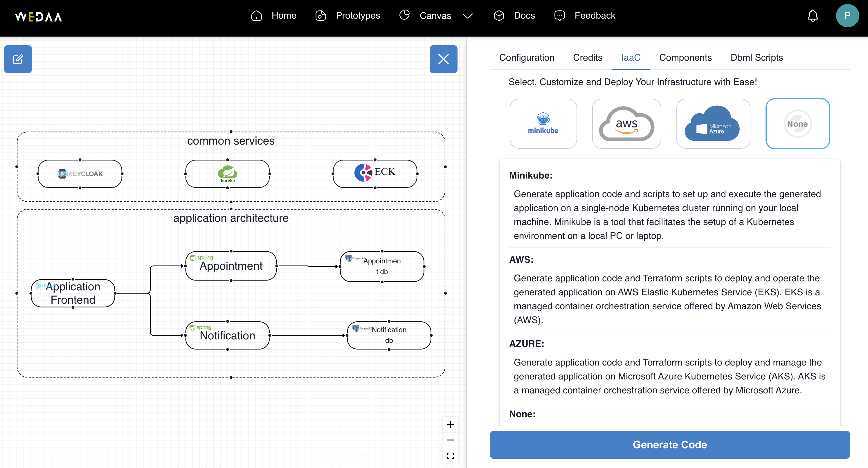Click the application architecture group title

click(231, 218)
